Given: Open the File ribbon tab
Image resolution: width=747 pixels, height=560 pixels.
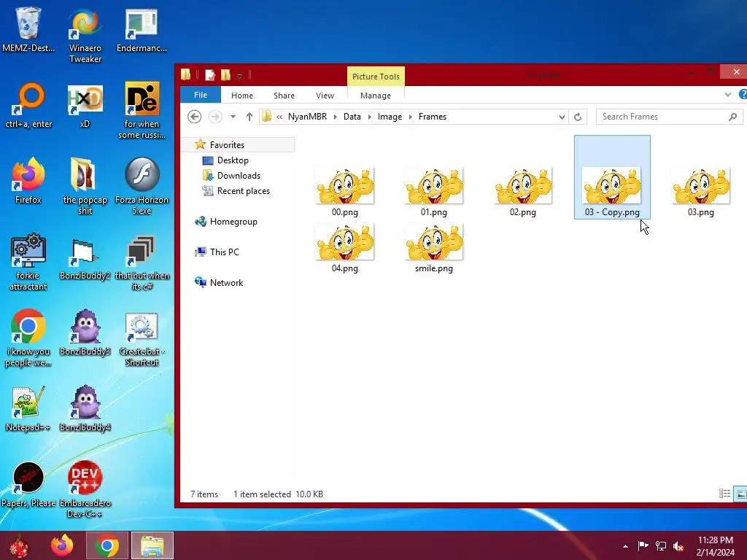Looking at the screenshot, I should [x=201, y=95].
